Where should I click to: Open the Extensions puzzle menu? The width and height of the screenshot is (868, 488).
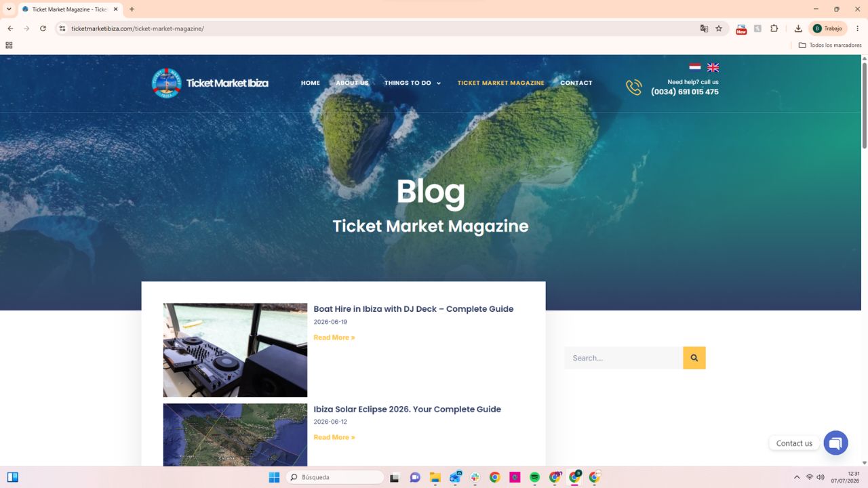[x=774, y=28]
